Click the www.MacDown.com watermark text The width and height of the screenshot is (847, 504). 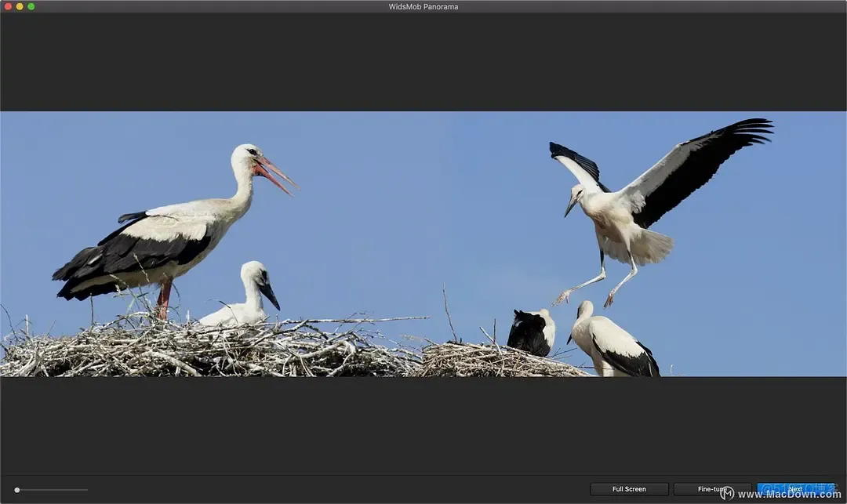click(x=789, y=494)
